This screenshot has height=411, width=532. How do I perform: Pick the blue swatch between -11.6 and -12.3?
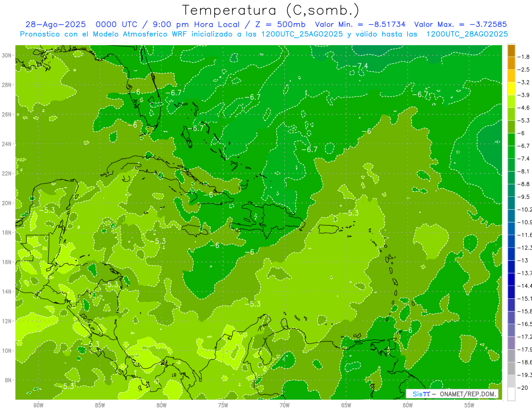point(511,241)
